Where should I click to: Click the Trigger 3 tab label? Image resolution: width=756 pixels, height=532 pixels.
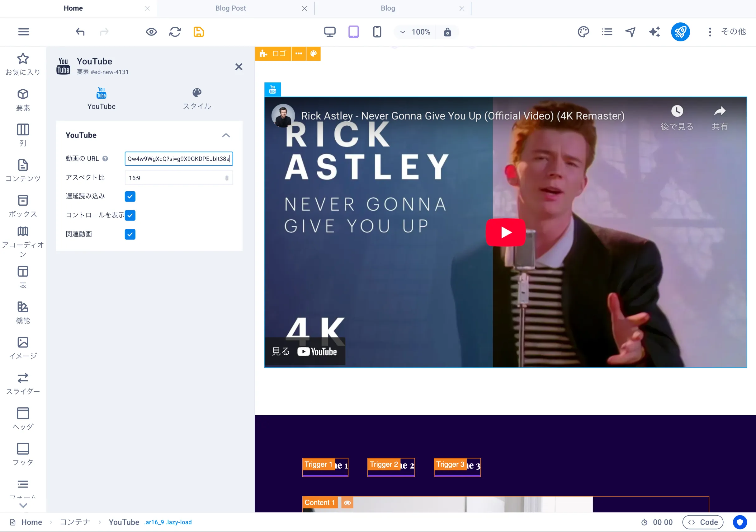pyautogui.click(x=450, y=464)
